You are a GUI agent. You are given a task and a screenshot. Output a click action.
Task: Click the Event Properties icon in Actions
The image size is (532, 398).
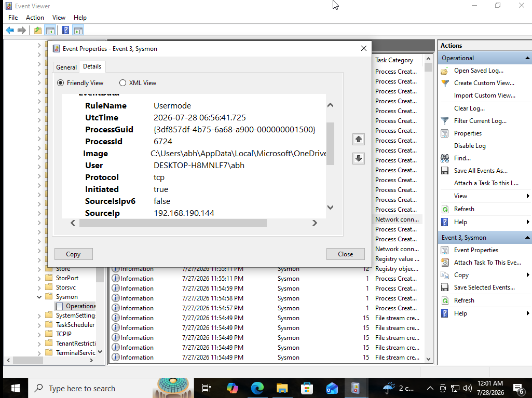(444, 250)
